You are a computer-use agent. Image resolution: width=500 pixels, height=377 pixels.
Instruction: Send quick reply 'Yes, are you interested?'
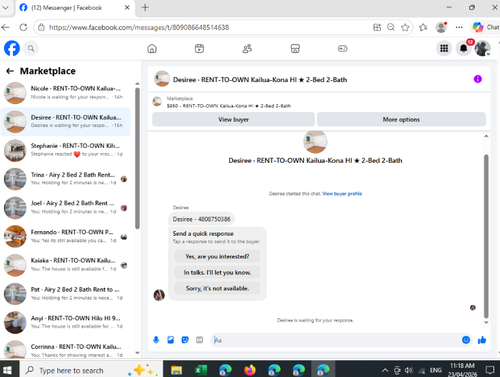(217, 256)
